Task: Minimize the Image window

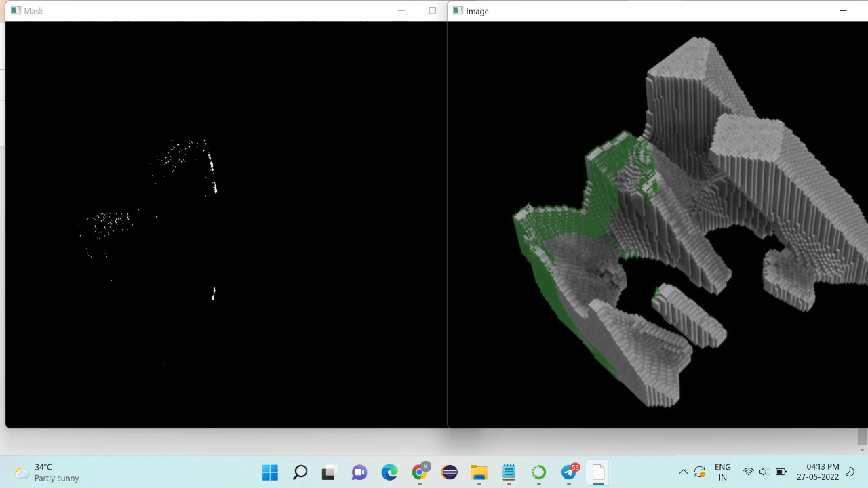Action: [x=844, y=11]
